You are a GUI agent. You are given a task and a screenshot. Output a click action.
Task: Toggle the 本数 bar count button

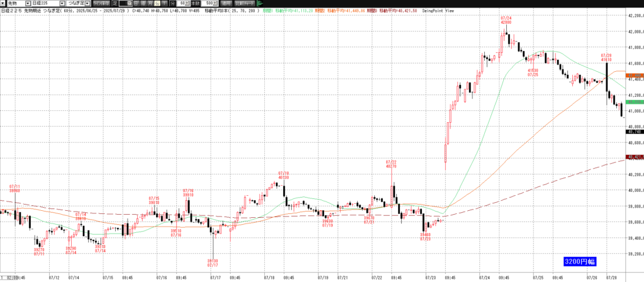[194, 4]
